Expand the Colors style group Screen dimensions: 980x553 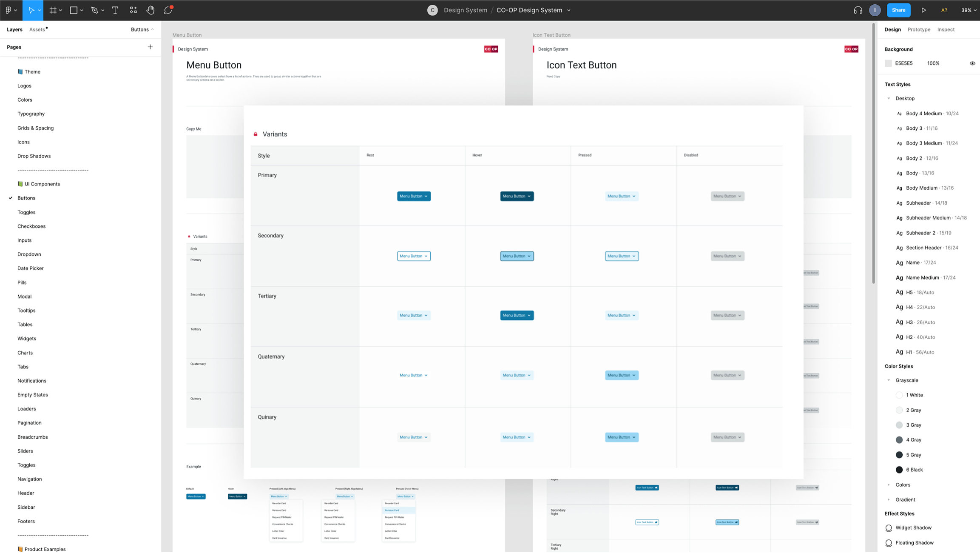coord(889,485)
